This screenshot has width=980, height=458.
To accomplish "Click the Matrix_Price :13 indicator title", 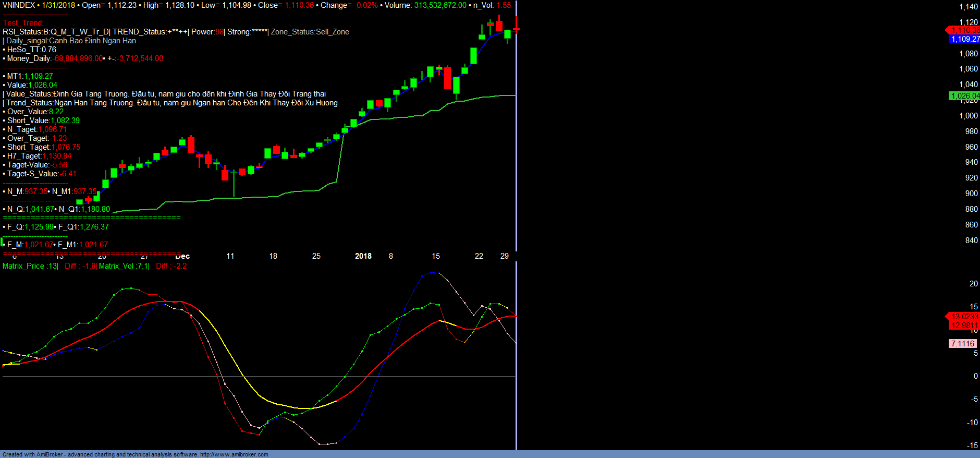I will (x=30, y=266).
